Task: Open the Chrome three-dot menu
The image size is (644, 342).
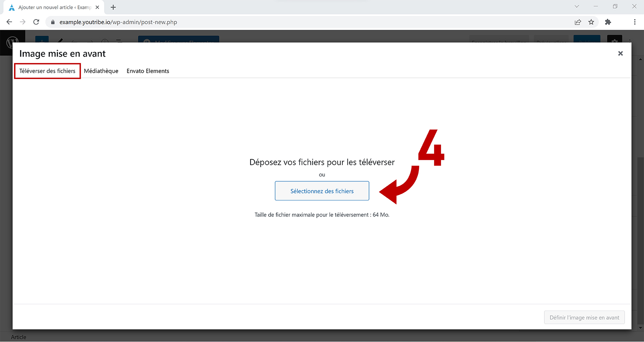Action: [634, 22]
